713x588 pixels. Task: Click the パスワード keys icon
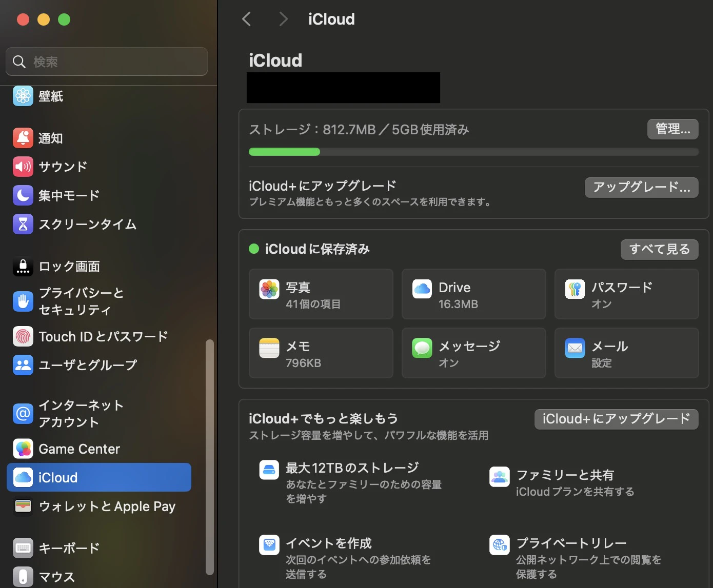[575, 289]
